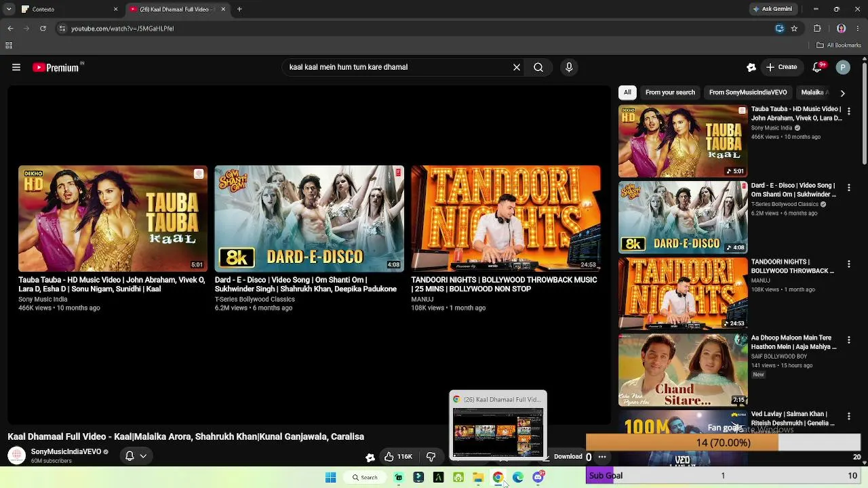Open the SonyMusicIndiaVEVO channel name link

[66, 451]
